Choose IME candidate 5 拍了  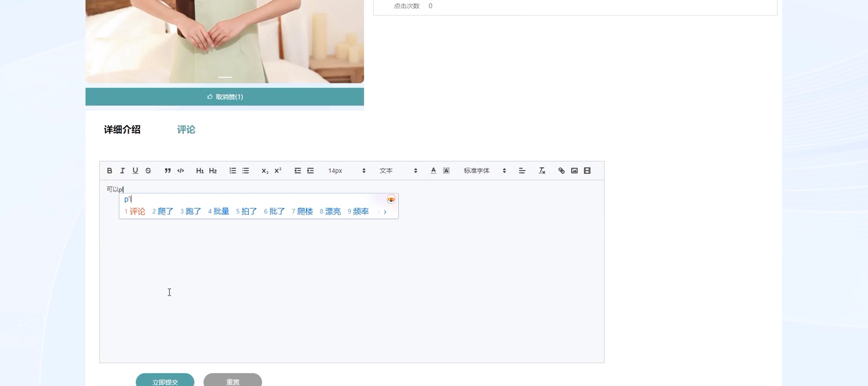[x=247, y=212]
